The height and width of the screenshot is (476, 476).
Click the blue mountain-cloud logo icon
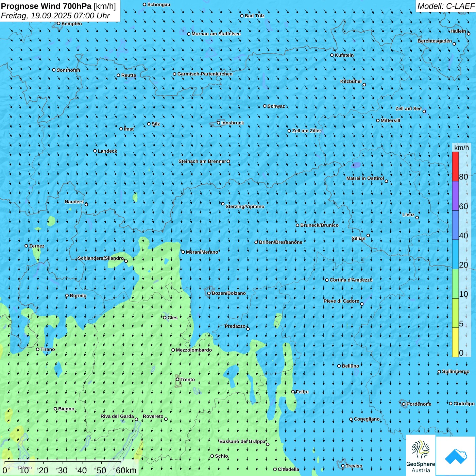point(456,456)
